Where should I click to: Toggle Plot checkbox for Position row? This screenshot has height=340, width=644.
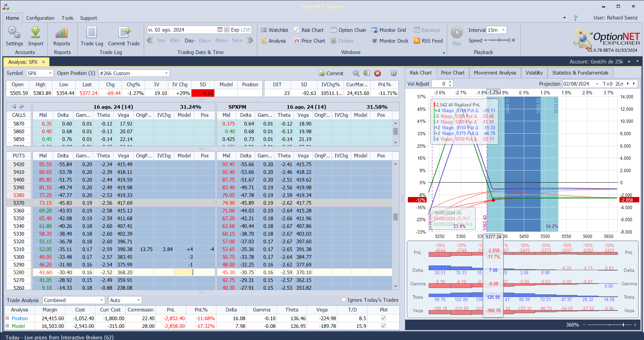(x=383, y=318)
